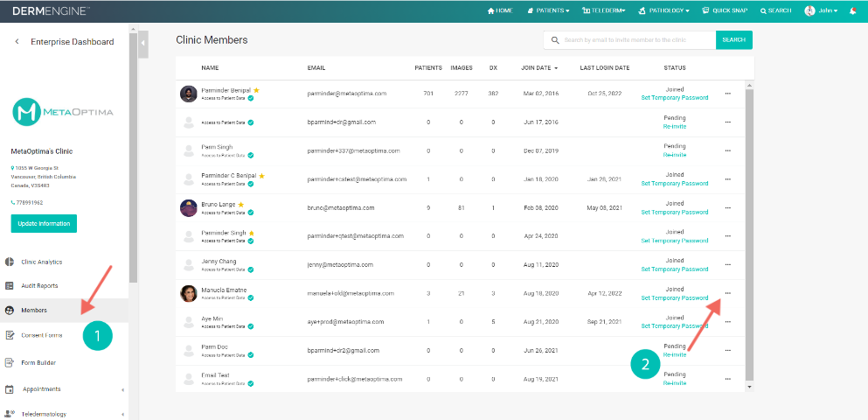Screen dimensions: 868x420
Task: Open more options for Jenny Chang row
Action: [727, 265]
